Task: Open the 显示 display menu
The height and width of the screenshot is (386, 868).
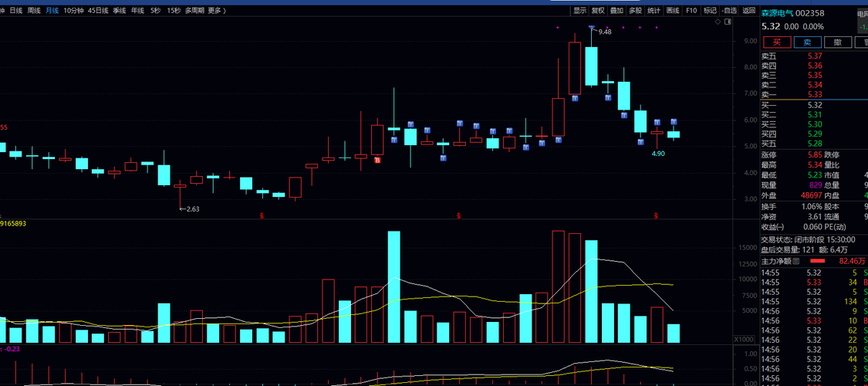Action: (579, 10)
